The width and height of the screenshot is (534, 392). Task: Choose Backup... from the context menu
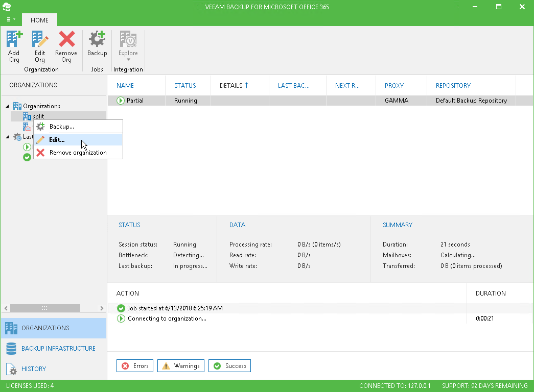point(78,127)
